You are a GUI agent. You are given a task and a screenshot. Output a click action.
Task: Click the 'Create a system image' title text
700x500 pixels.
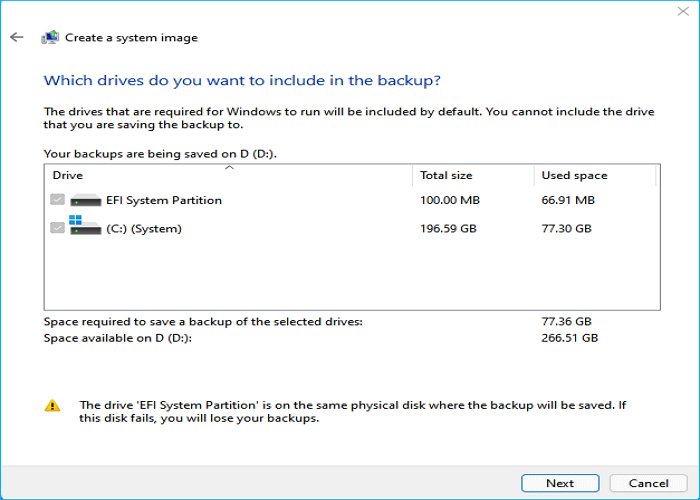tap(131, 38)
